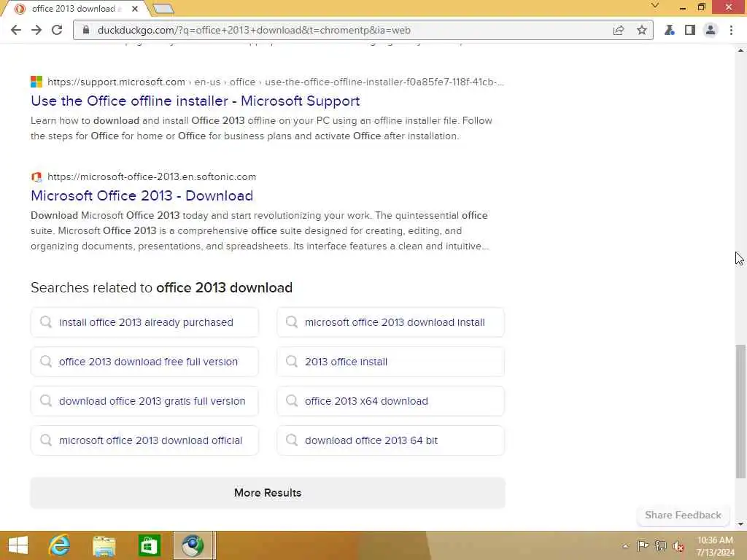Screen dimensions: 747x560
Task: Click the Searches related to heading
Action: [x=161, y=287]
